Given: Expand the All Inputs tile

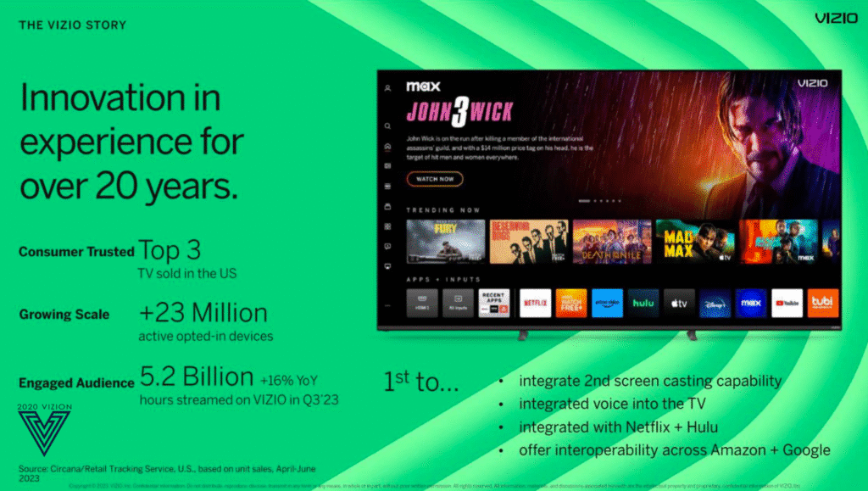Looking at the screenshot, I should point(458,303).
